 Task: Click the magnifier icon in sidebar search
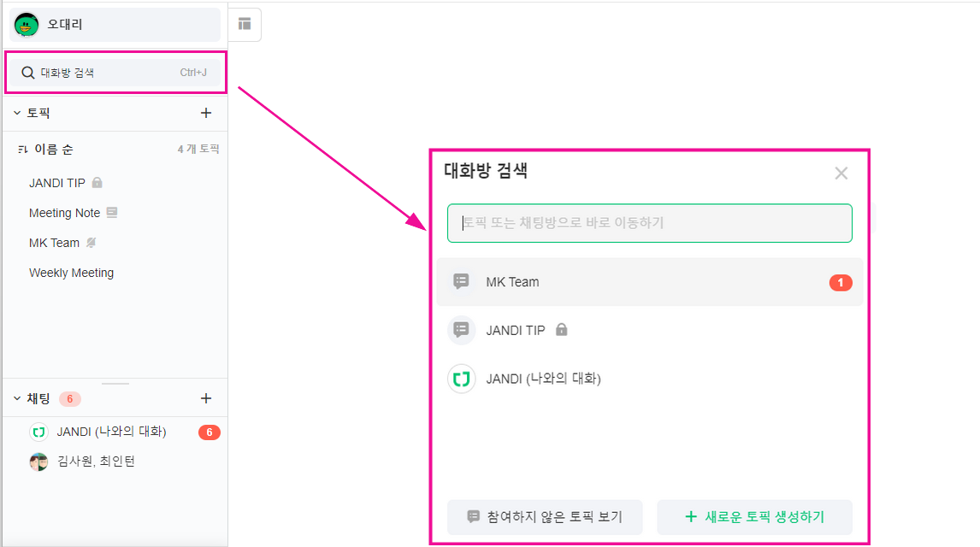pyautogui.click(x=28, y=73)
